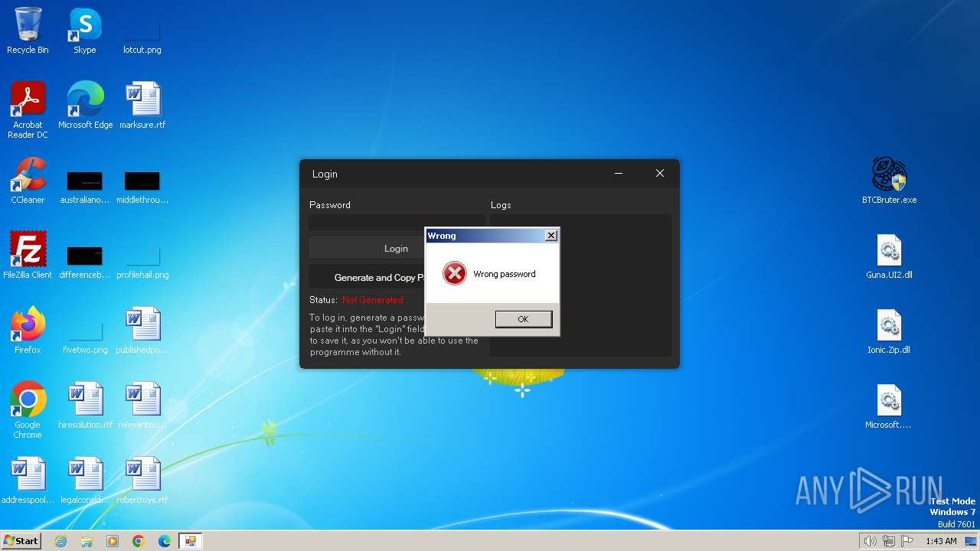Open File Explorer from taskbar
Image resolution: width=980 pixels, height=551 pixels.
coord(87,541)
